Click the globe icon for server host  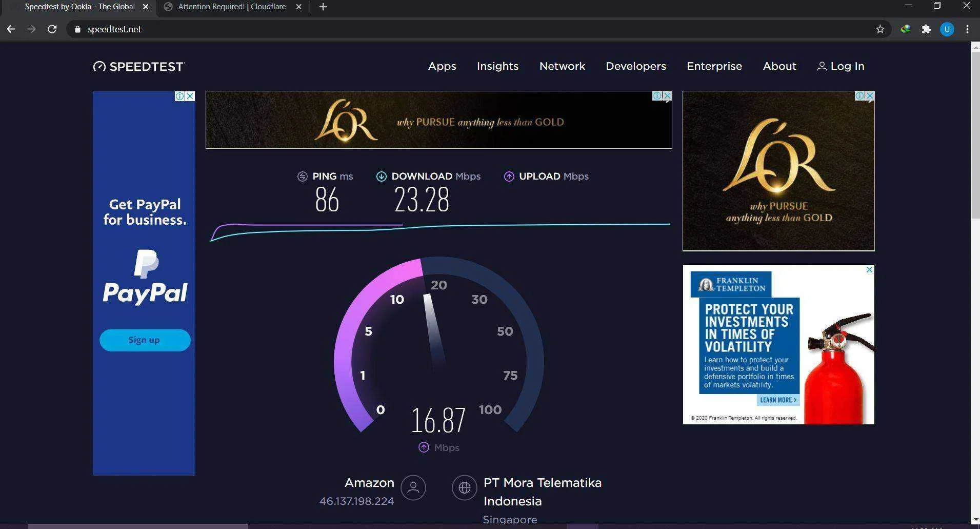pos(465,487)
